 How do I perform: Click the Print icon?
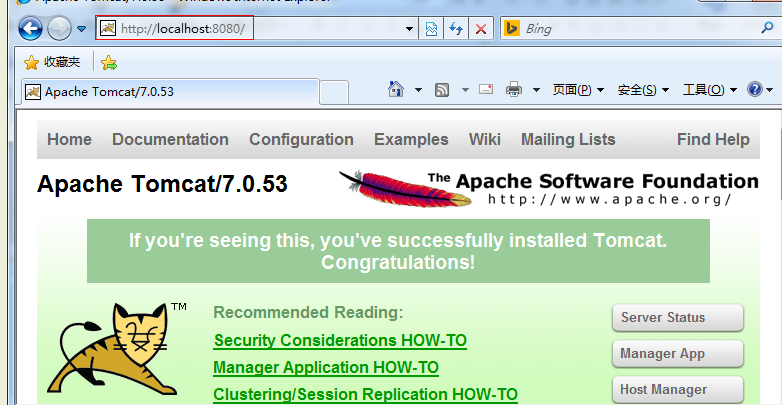click(x=513, y=90)
